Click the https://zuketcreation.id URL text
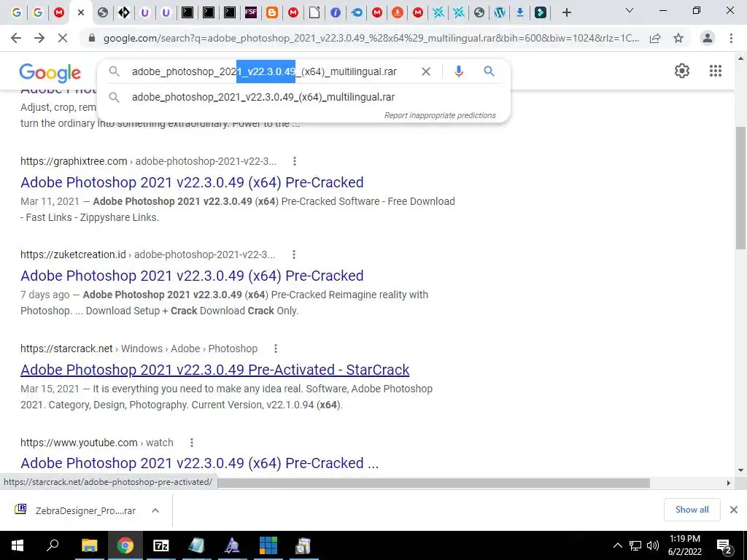Image resolution: width=747 pixels, height=560 pixels. click(73, 254)
